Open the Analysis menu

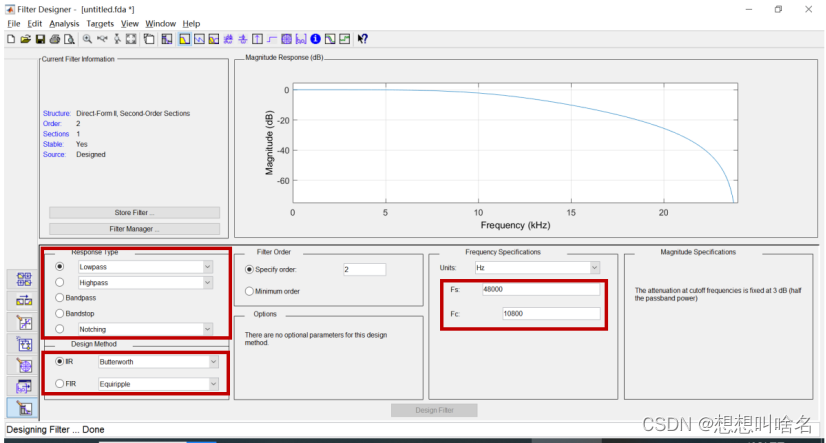[64, 24]
